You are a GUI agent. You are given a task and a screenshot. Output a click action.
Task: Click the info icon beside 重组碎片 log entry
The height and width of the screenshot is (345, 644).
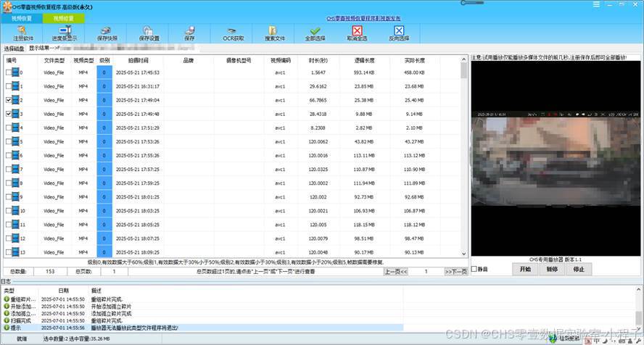coord(7,299)
